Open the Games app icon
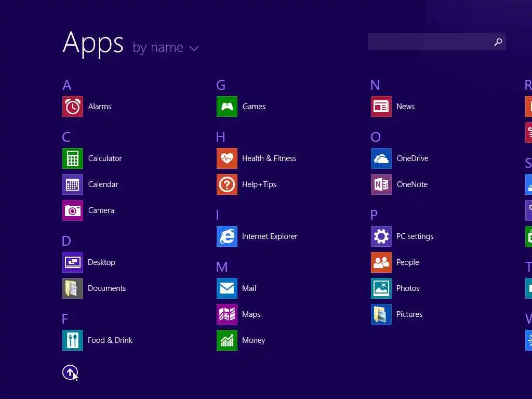The height and width of the screenshot is (399, 532). tap(227, 107)
